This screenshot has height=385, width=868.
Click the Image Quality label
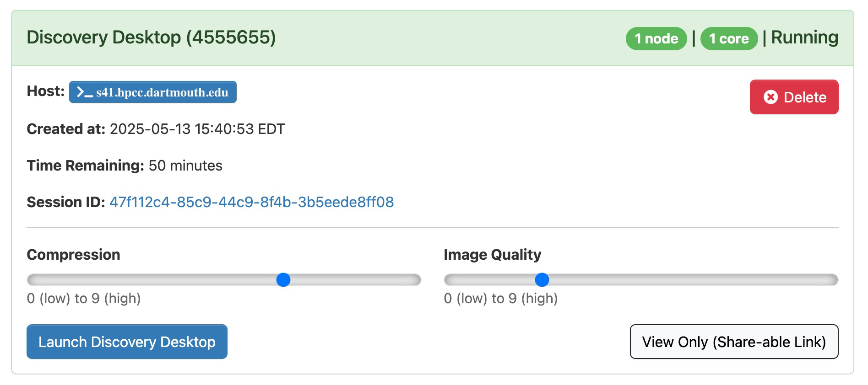click(492, 255)
